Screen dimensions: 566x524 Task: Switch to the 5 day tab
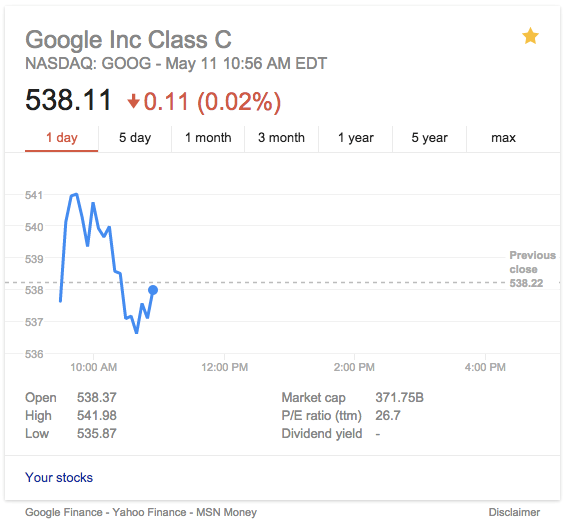point(135,138)
